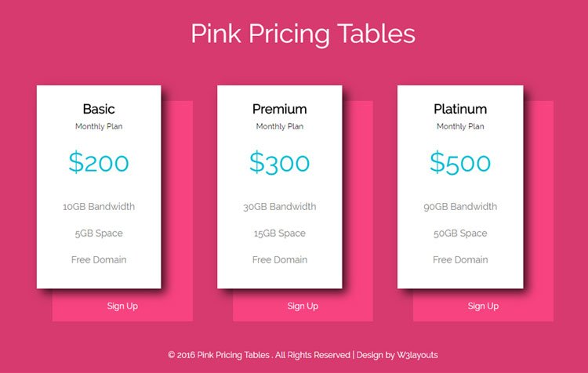Viewport: 588px width, 373px height.
Task: Click the Pink Pricing Tables page title
Action: click(x=303, y=34)
